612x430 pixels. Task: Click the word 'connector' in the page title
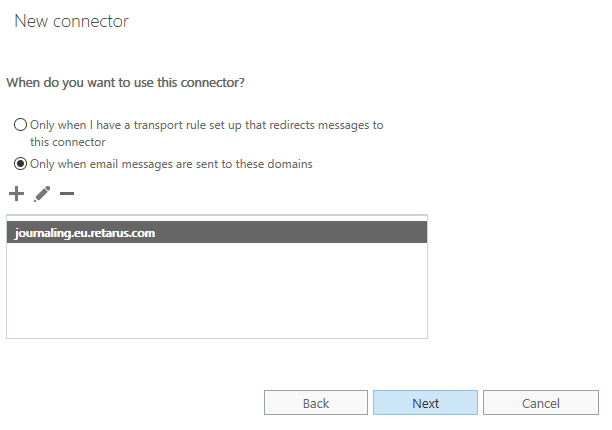click(92, 21)
